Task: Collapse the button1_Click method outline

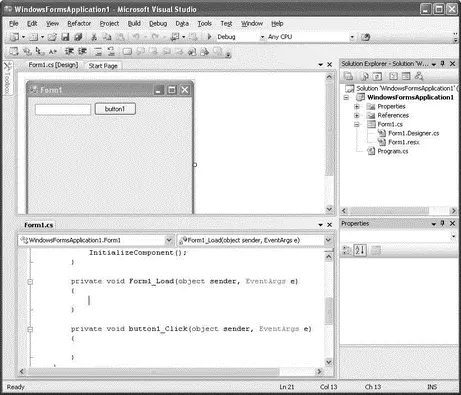Action: coord(30,329)
